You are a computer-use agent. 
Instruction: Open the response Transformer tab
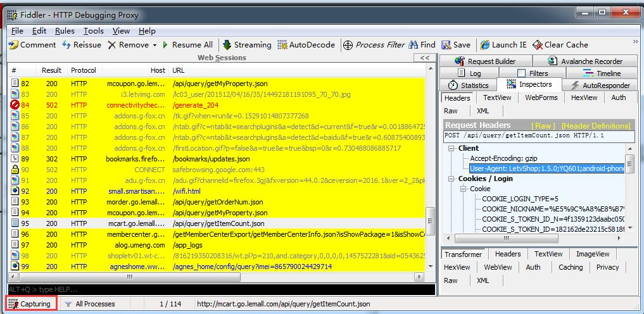point(464,254)
